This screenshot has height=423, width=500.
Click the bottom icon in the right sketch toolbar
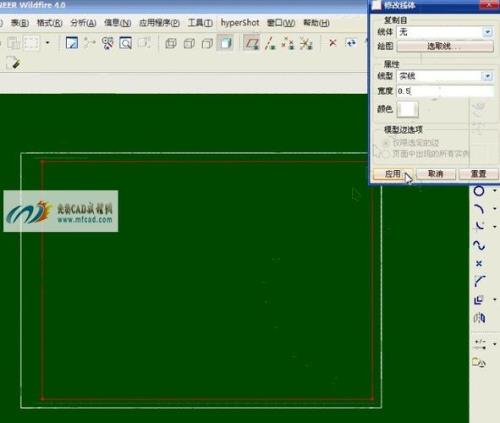click(479, 363)
